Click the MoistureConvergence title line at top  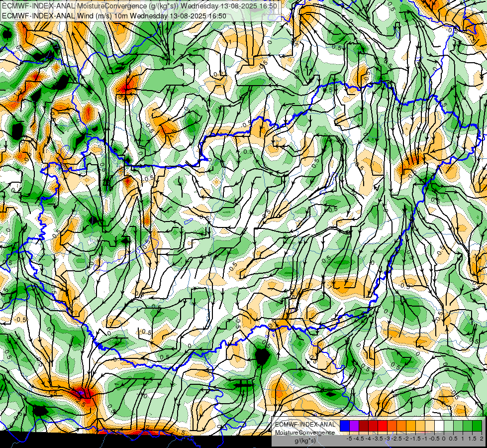[x=139, y=6]
